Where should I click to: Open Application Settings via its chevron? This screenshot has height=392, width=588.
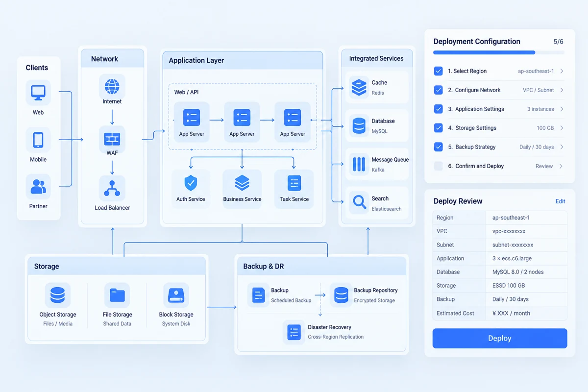point(562,109)
